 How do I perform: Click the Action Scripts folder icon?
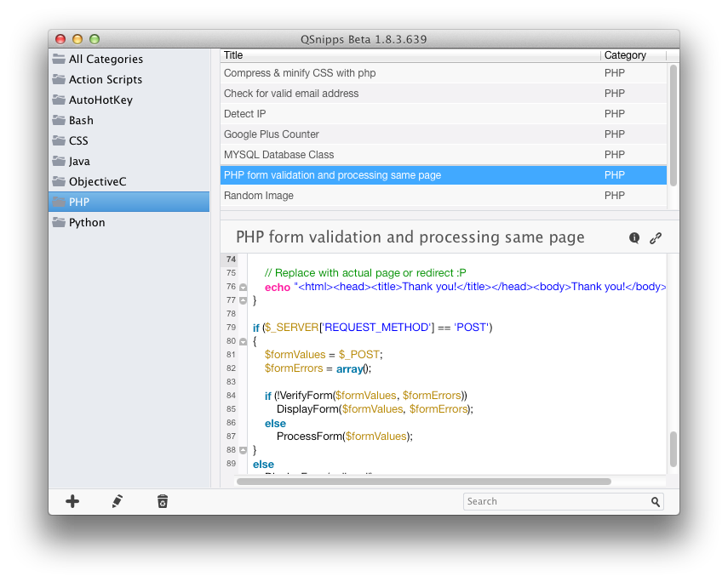pyautogui.click(x=59, y=79)
